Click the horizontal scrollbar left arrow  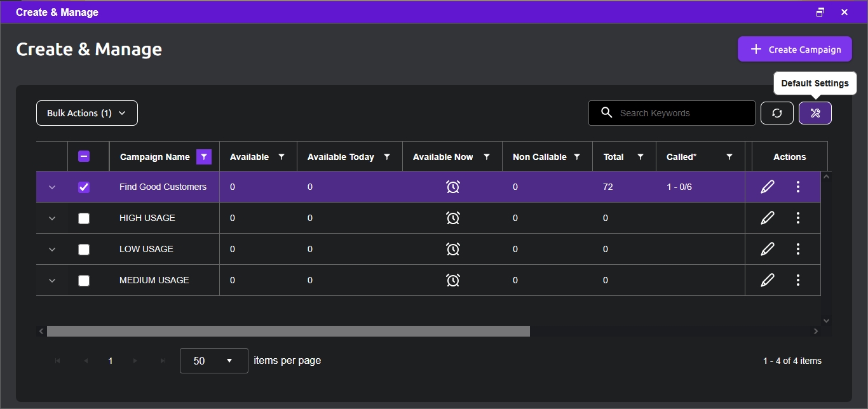[41, 331]
